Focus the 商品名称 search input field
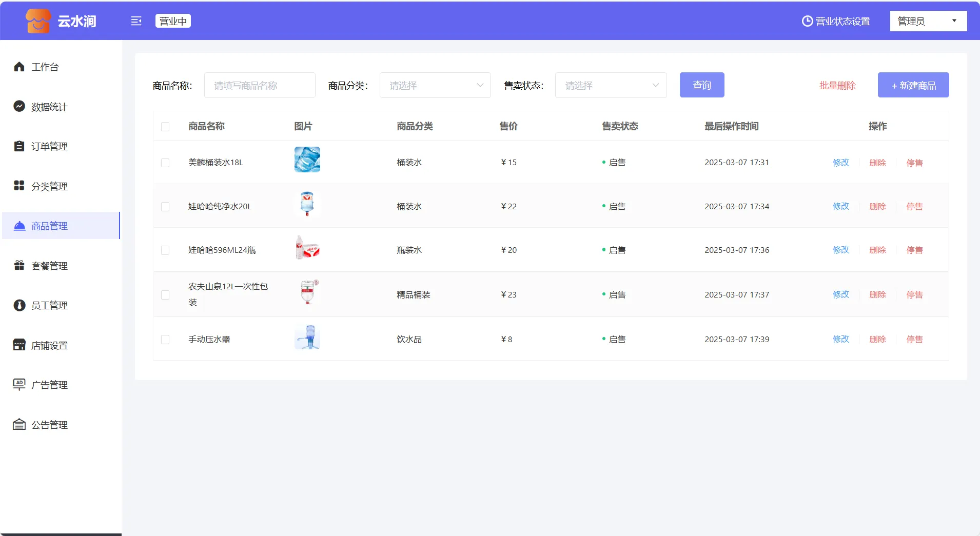The image size is (980, 536). pyautogui.click(x=260, y=85)
